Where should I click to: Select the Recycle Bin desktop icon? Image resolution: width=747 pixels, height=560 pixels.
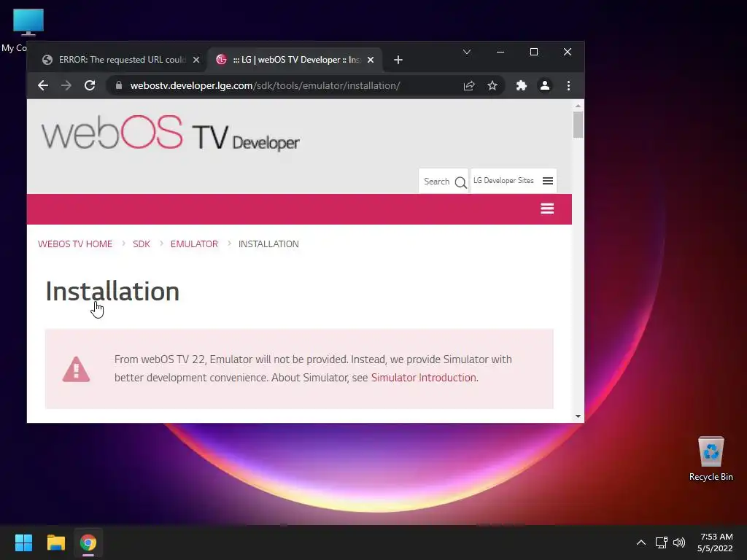[x=711, y=458]
